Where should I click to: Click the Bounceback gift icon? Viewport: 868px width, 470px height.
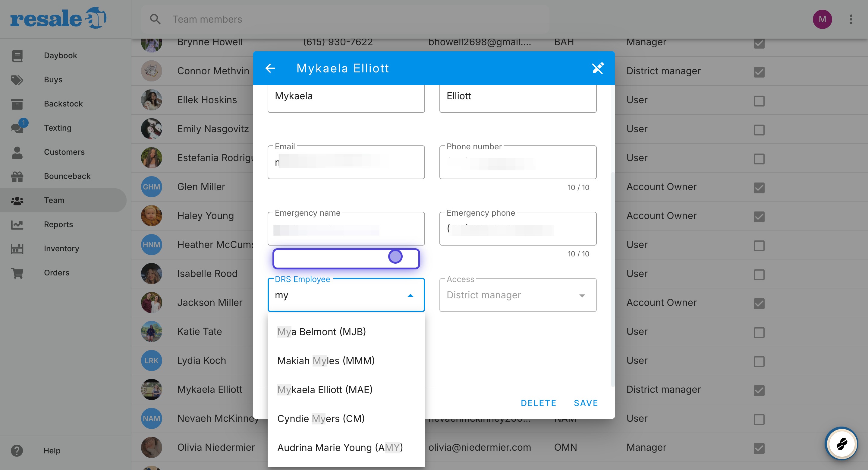point(17,176)
